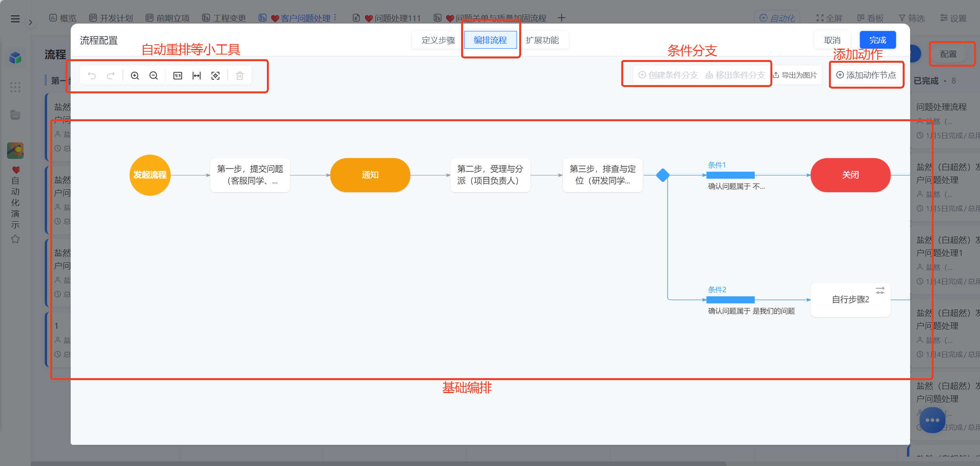Open the blue chat bubble button
Screen dimensions: 980x466
(932, 420)
